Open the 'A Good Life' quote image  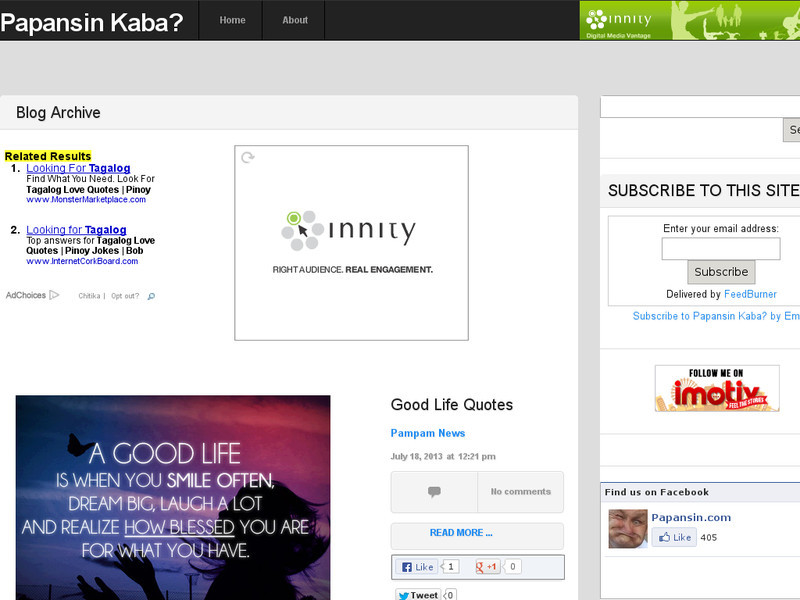173,497
